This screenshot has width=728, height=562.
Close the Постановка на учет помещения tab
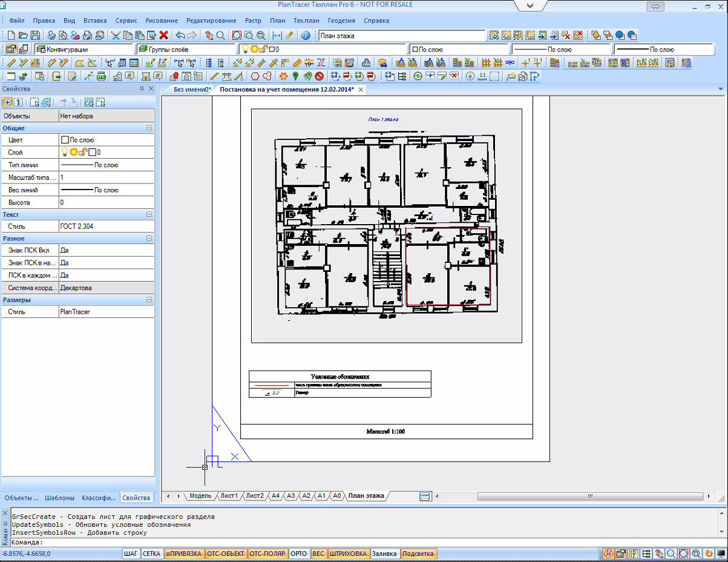(x=361, y=90)
